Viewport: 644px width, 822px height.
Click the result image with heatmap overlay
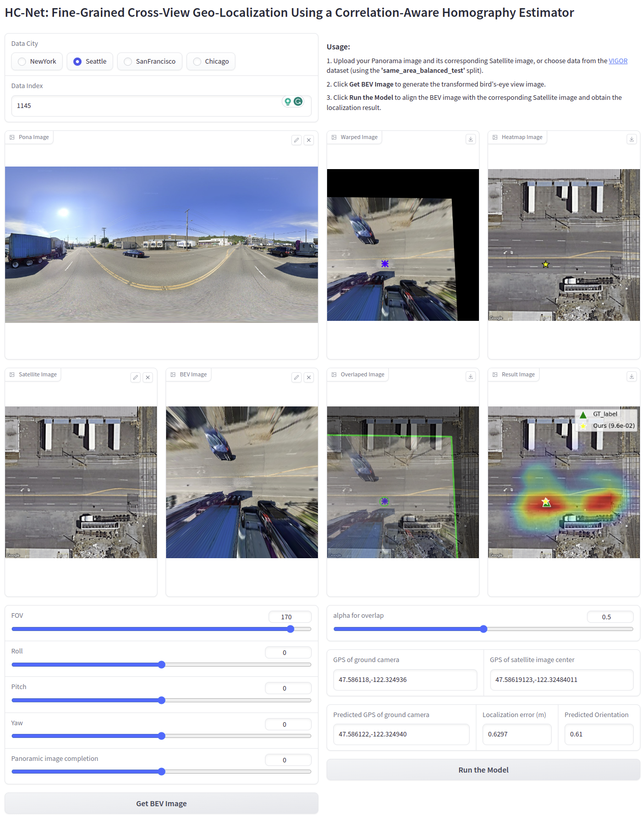[x=564, y=482]
